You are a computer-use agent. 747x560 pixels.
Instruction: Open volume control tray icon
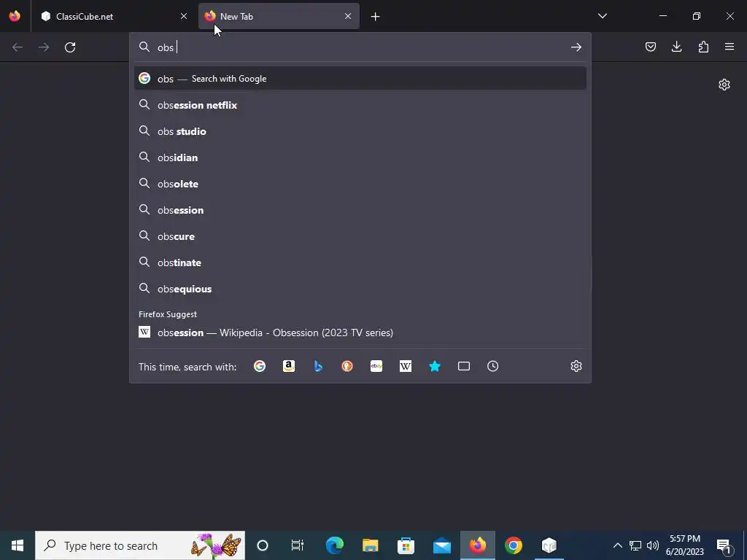(653, 545)
